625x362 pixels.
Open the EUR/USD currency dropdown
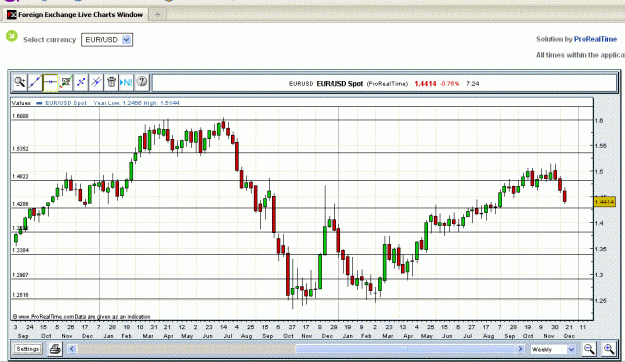(107, 40)
